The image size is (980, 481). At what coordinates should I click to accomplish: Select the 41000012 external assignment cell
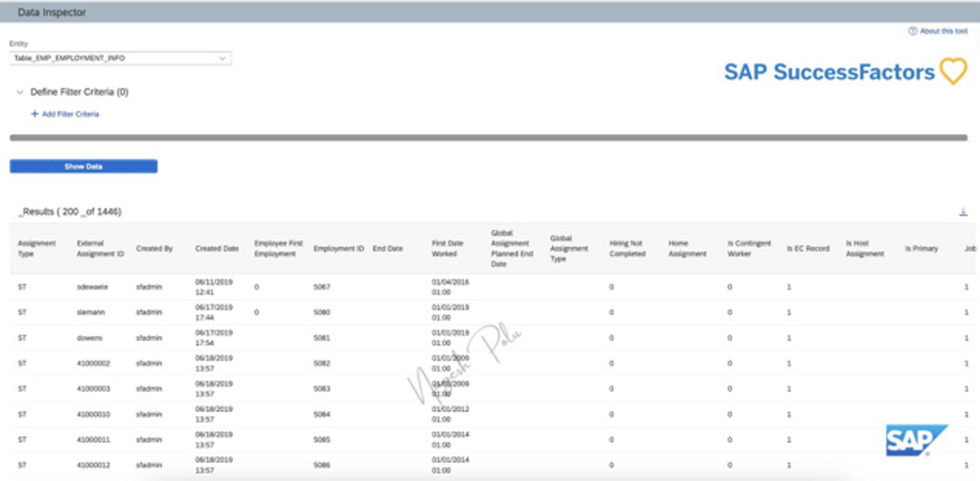click(93, 465)
